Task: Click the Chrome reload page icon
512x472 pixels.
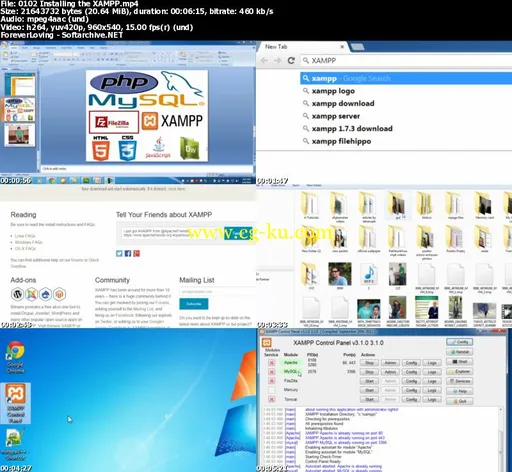Action: (x=291, y=60)
